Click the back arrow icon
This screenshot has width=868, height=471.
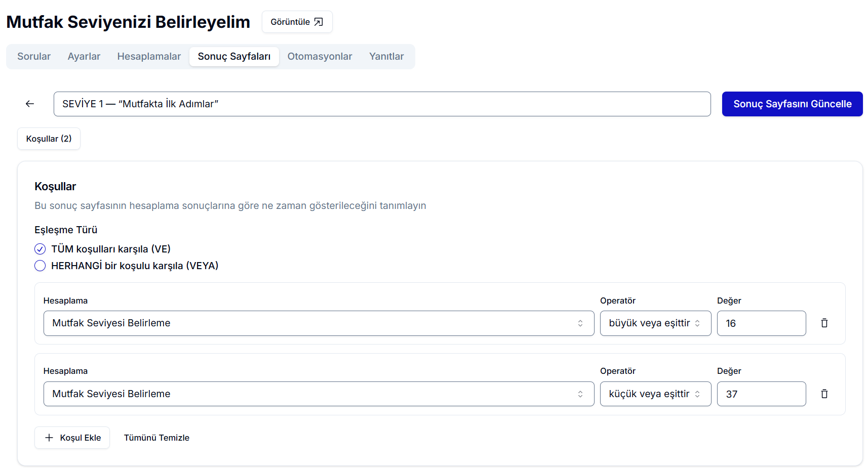(30, 104)
